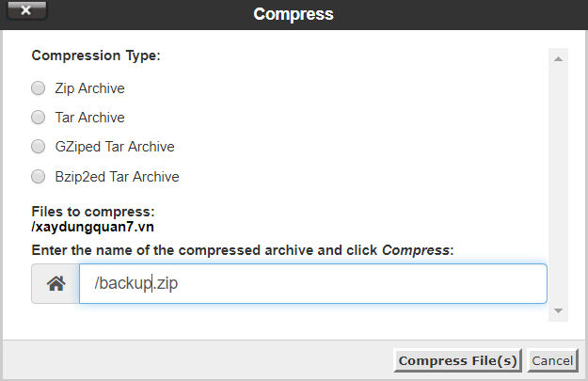
Task: Select the Zip Archive radio button
Action: (x=38, y=88)
